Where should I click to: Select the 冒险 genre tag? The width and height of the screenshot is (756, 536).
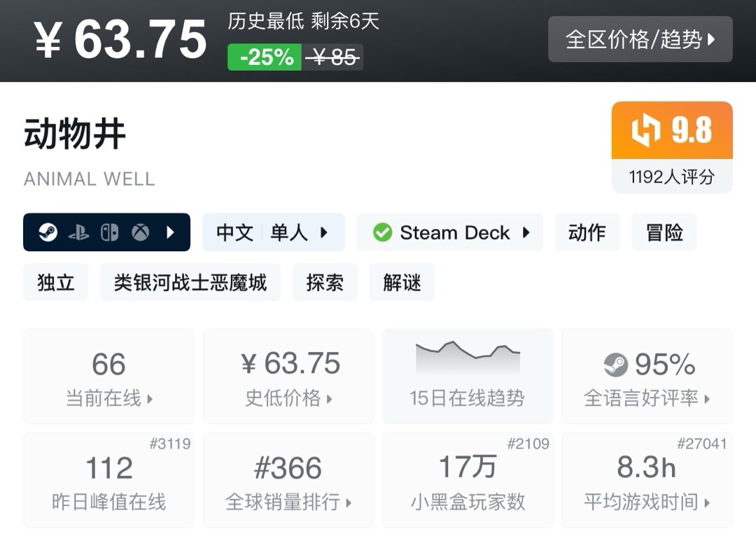click(x=664, y=232)
